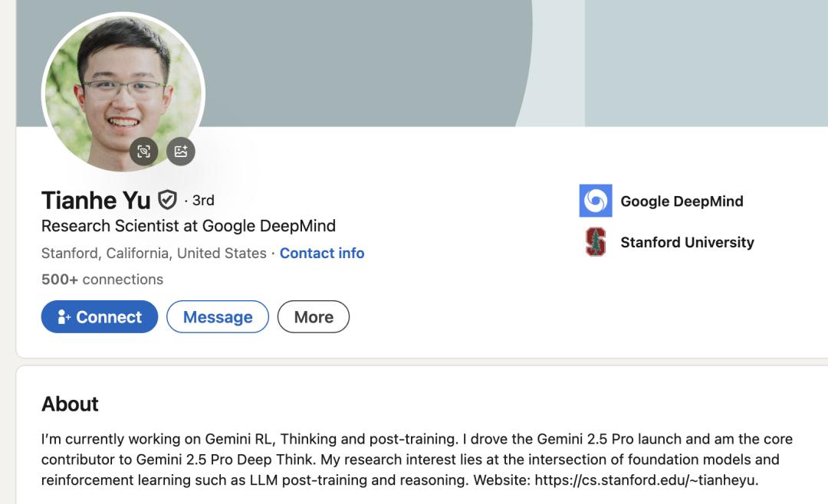Click the About section heading
This screenshot has height=504, width=828.
click(70, 404)
